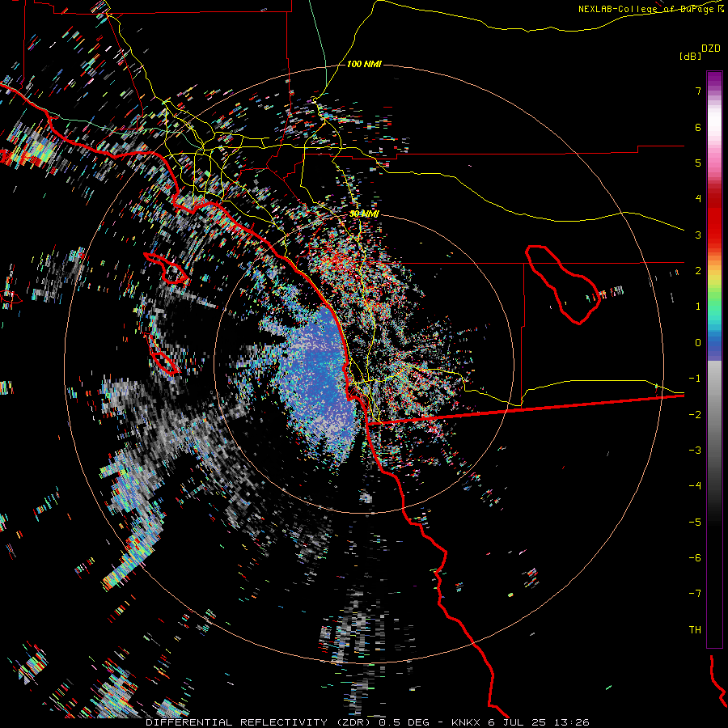Click the "-7" scale value
Viewport: 728px width, 728px height.
pyautogui.click(x=695, y=594)
